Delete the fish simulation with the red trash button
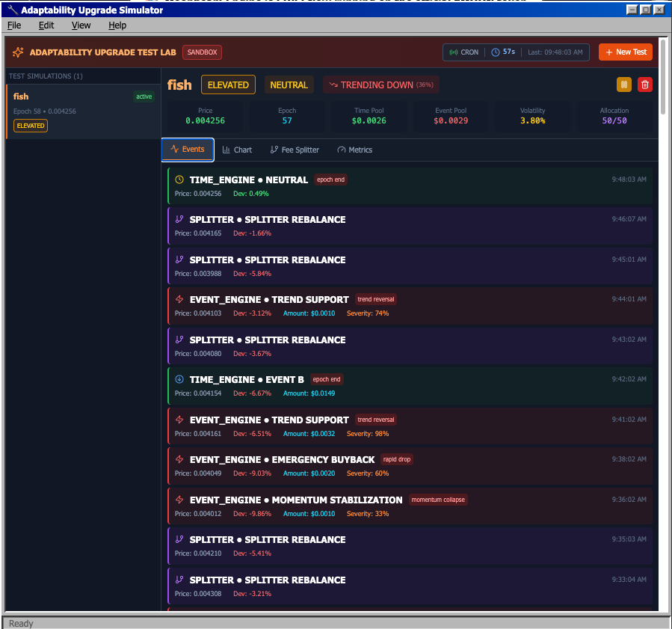This screenshot has width=672, height=629. (645, 85)
